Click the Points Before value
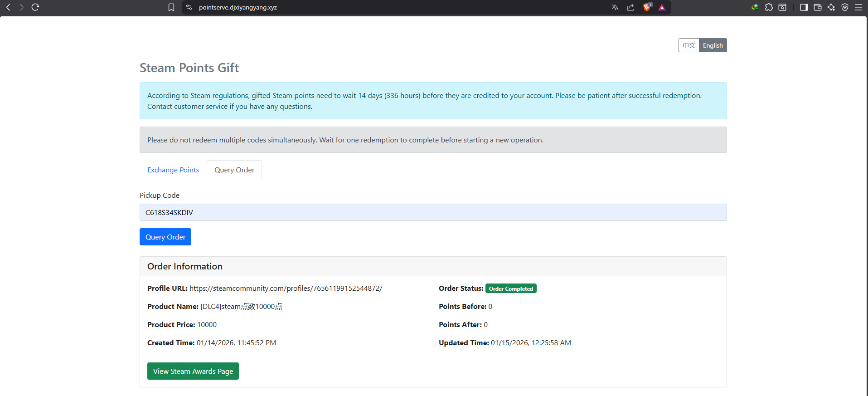Image resolution: width=868 pixels, height=396 pixels. pos(490,307)
